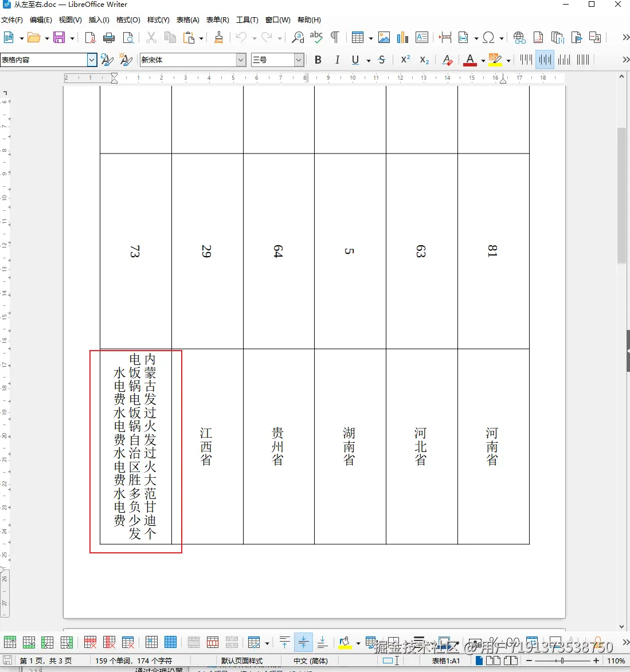Open Find and Replace
Viewport: 630px width, 672px height.
tap(298, 38)
